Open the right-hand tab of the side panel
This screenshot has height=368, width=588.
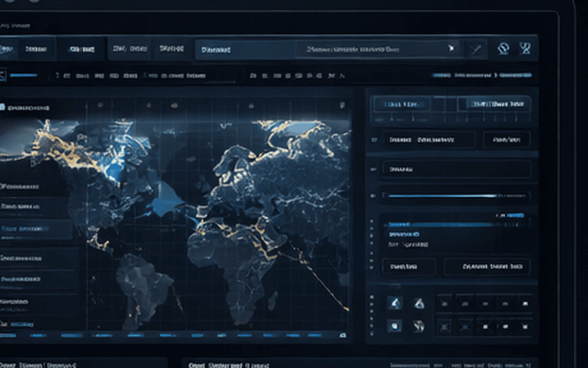495,104
